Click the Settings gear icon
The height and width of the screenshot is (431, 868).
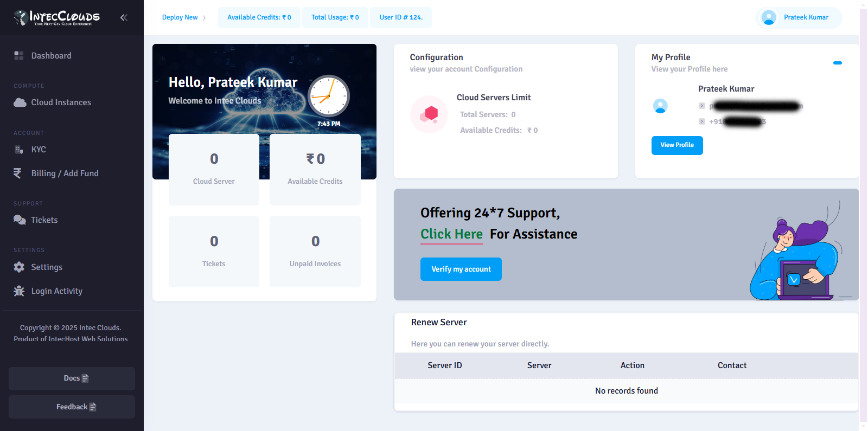pyautogui.click(x=19, y=267)
